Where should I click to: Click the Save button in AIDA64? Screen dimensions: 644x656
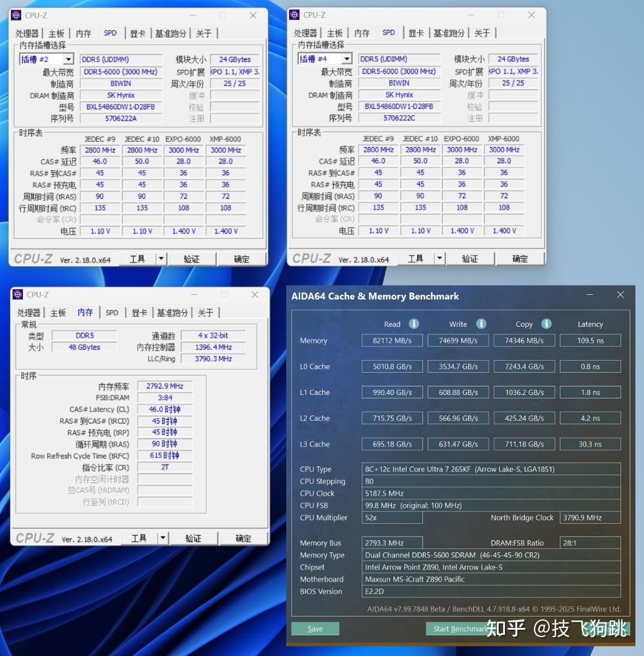[x=315, y=629]
